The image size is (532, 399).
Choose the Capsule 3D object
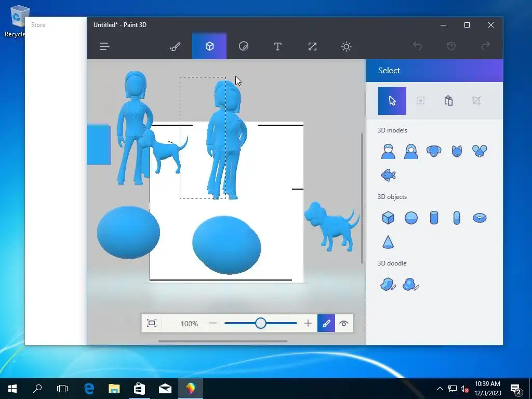[x=457, y=218]
